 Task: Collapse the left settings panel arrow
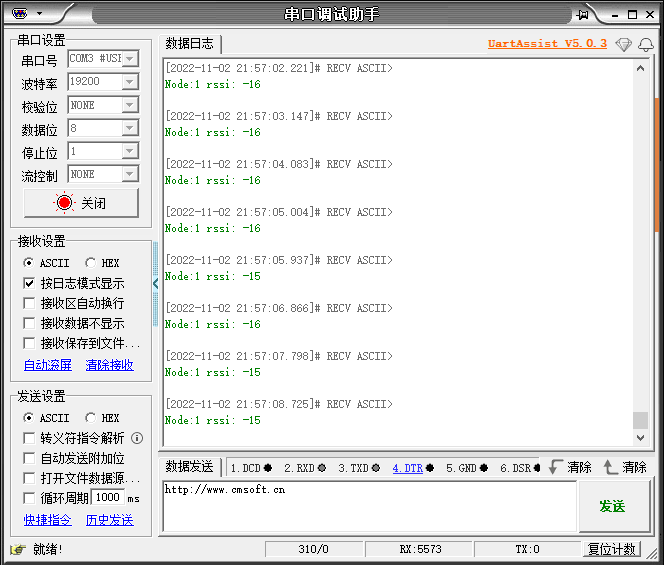pos(155,284)
